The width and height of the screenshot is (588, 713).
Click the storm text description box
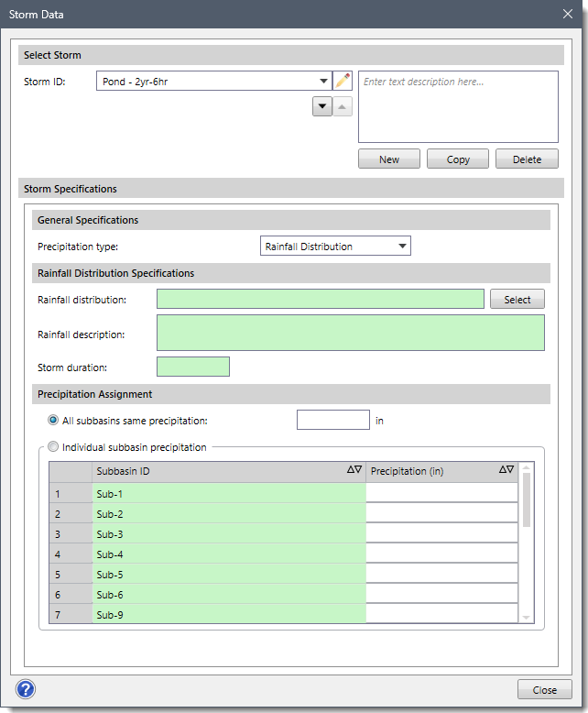[458, 106]
